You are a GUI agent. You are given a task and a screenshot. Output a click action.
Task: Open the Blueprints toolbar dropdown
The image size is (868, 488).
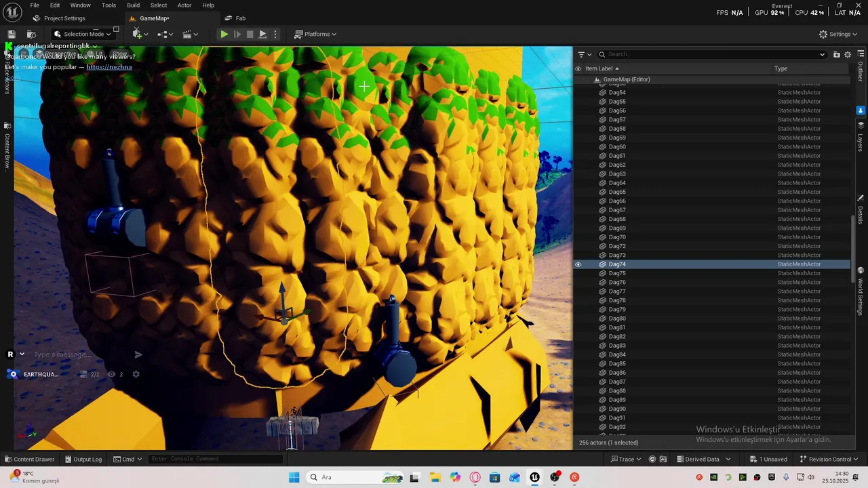(165, 34)
